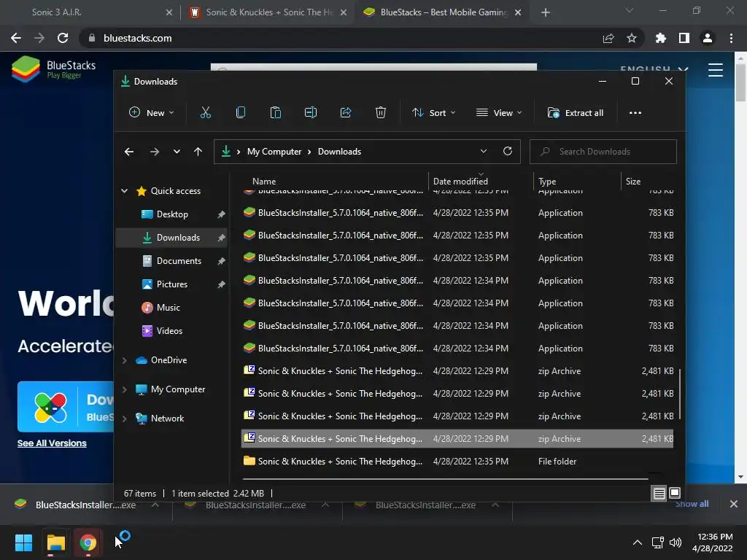Screen dimensions: 747x560
Task: Open the View dropdown menu
Action: (499, 113)
